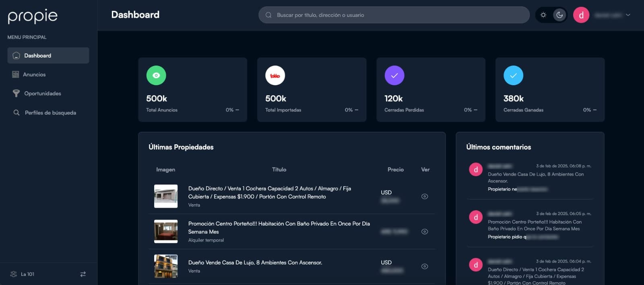644x285 pixels.
Task: Open comment about Cochera Capacidad 2 Autos
Action: 536,276
